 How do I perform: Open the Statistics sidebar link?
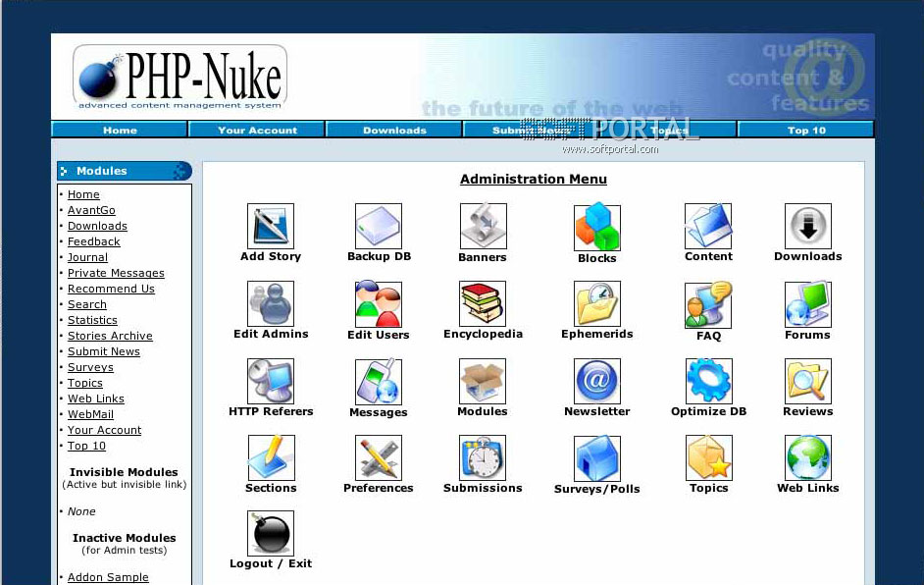click(92, 320)
